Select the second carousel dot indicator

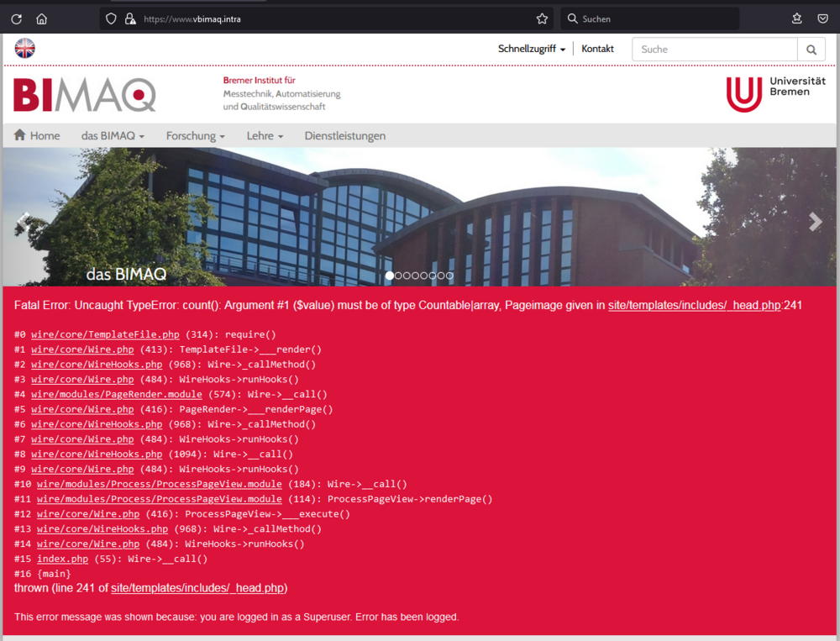click(x=398, y=275)
